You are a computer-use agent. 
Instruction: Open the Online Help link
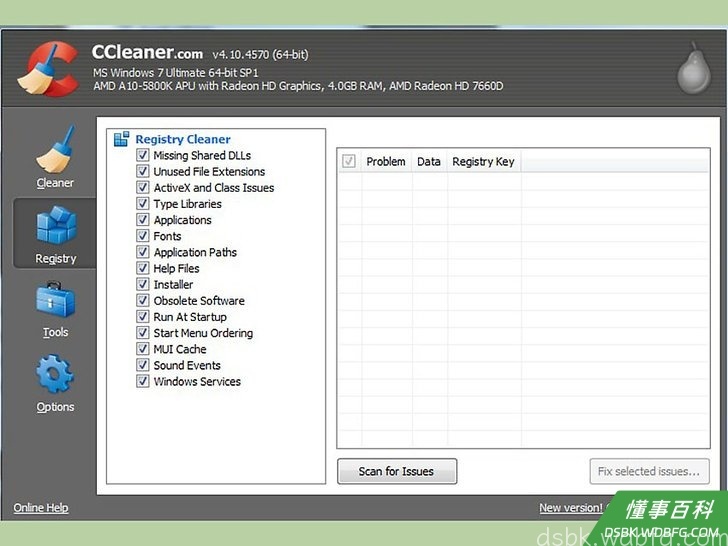click(x=41, y=508)
